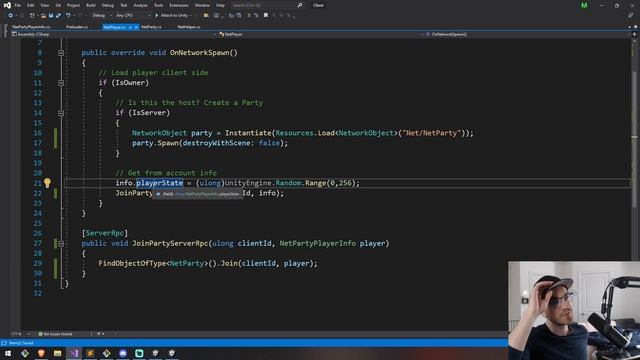Open the File menu
The image size is (640, 360).
point(18,5)
